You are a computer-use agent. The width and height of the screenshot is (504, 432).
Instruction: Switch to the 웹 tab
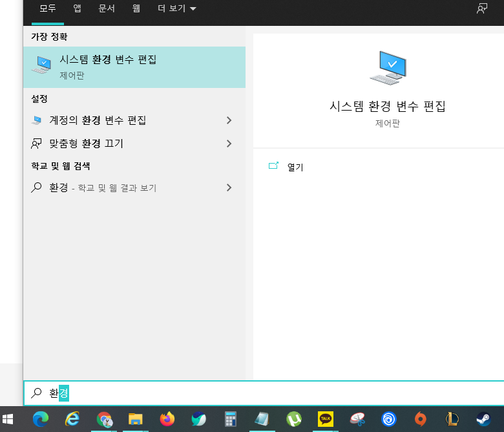(136, 8)
